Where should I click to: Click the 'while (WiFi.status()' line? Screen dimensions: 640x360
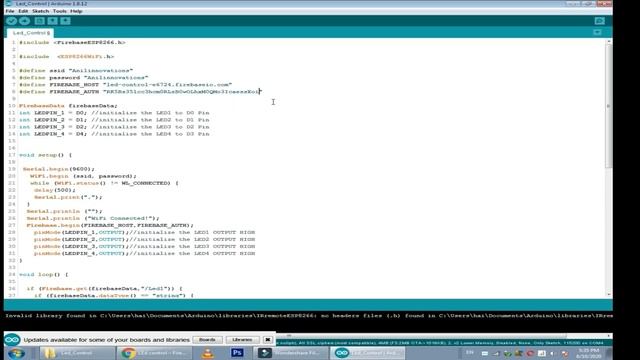pos(104,183)
